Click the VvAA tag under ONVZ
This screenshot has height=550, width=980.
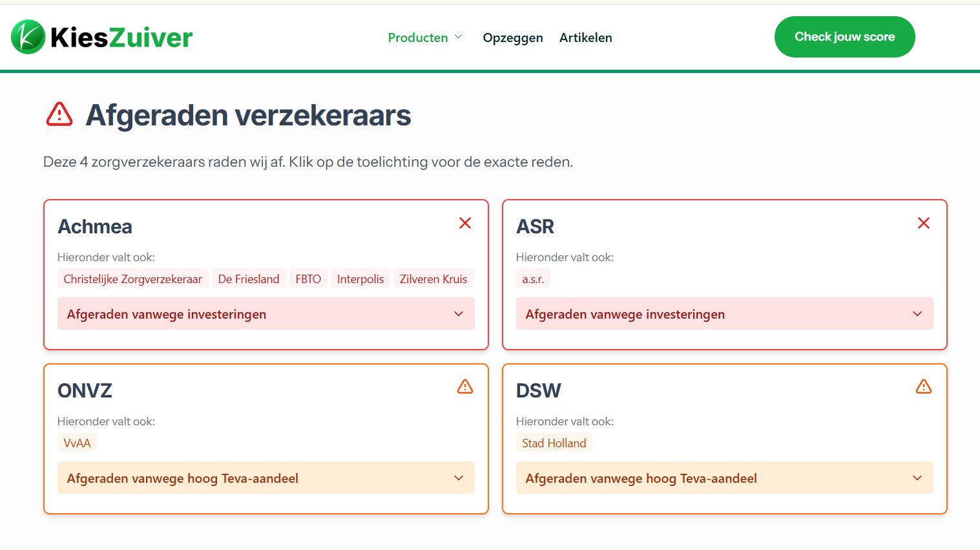[x=77, y=443]
